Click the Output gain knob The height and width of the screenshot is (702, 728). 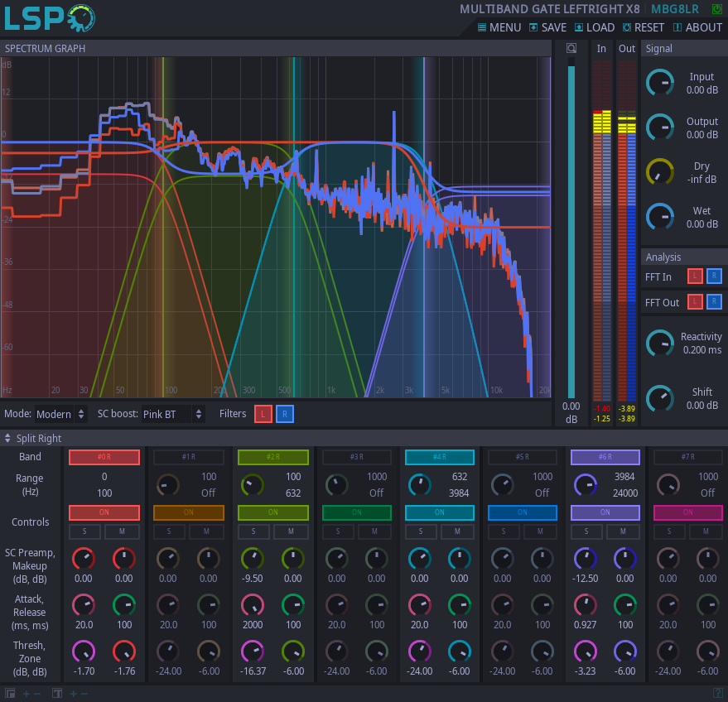pos(660,127)
